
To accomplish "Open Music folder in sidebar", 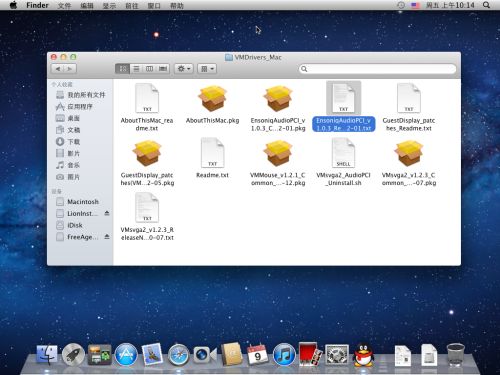I will (x=68, y=165).
